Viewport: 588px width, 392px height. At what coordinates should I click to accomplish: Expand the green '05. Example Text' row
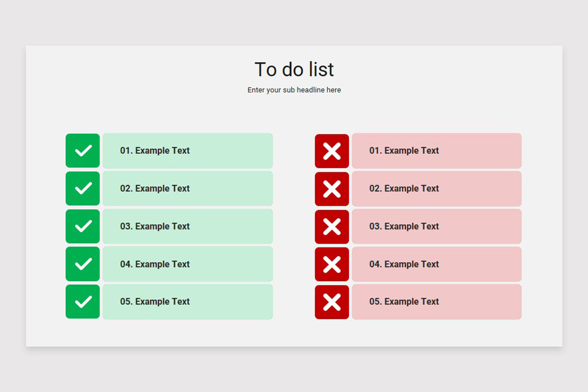point(188,302)
